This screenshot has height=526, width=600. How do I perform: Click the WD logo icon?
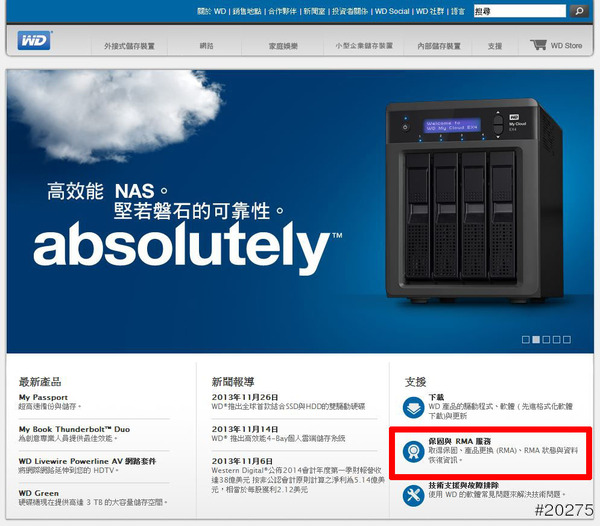click(35, 43)
